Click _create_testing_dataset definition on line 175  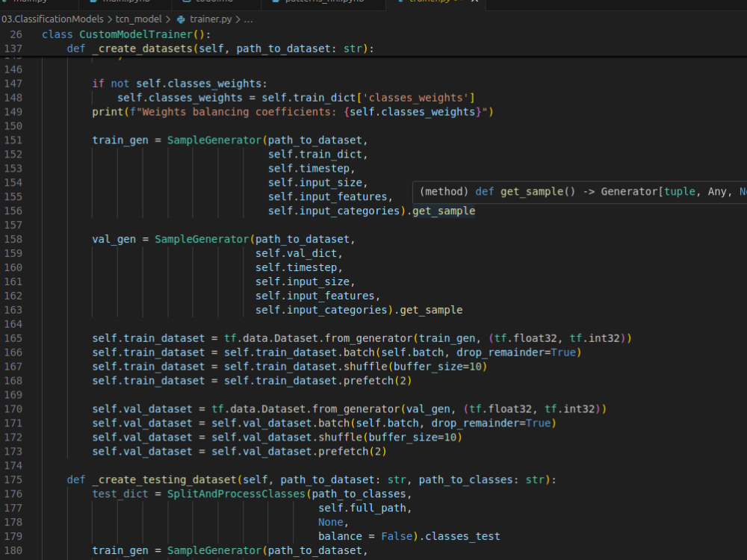click(164, 479)
